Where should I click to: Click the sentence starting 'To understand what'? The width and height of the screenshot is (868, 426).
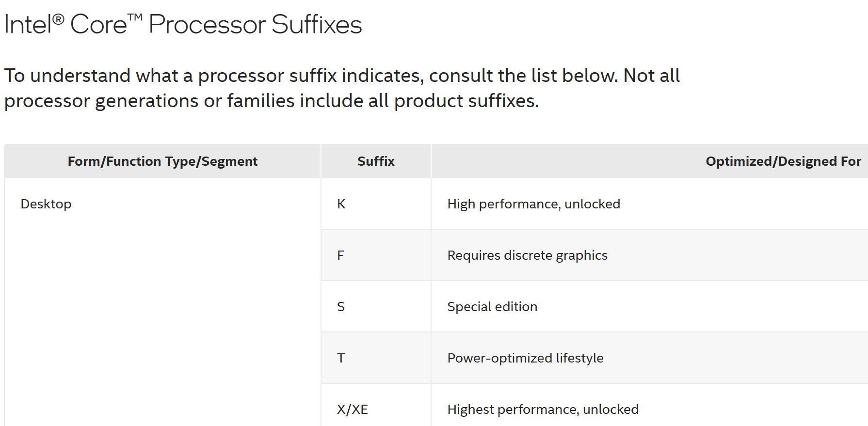coord(310,76)
